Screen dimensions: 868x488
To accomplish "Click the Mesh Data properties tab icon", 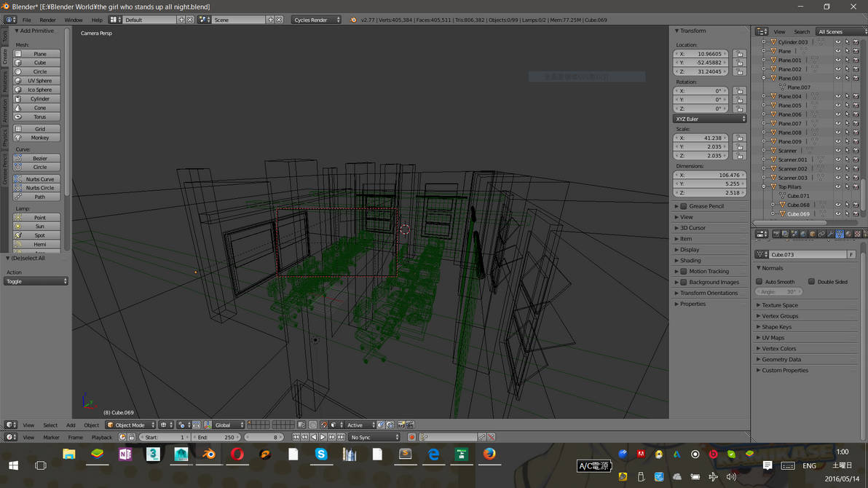I will [839, 235].
